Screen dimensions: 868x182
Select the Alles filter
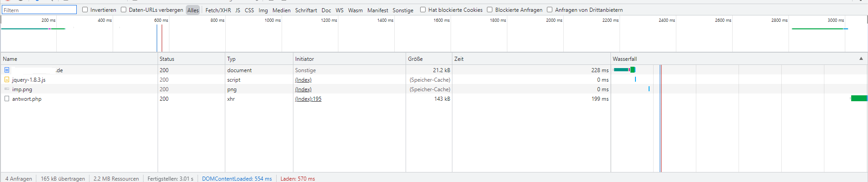[193, 10]
